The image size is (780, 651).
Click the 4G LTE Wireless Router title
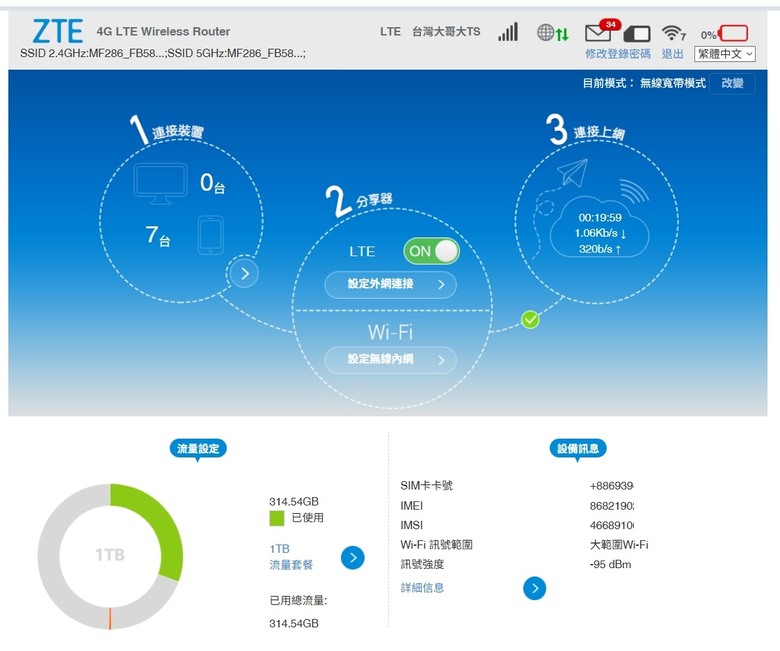click(x=163, y=31)
